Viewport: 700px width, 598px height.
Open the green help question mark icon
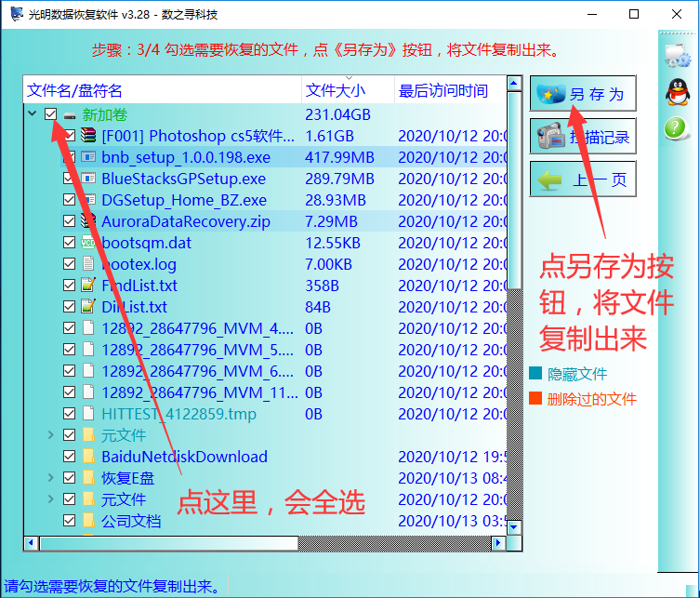point(675,127)
